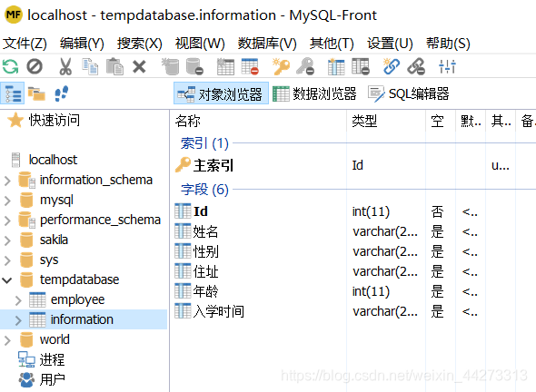536x392 pixels.
Task: Select the localhost server node
Action: [x=45, y=160]
